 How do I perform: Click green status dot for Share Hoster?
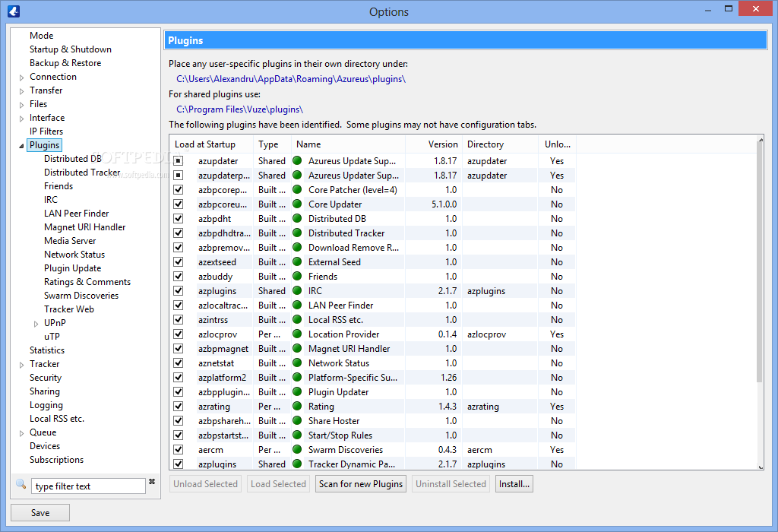tap(297, 420)
